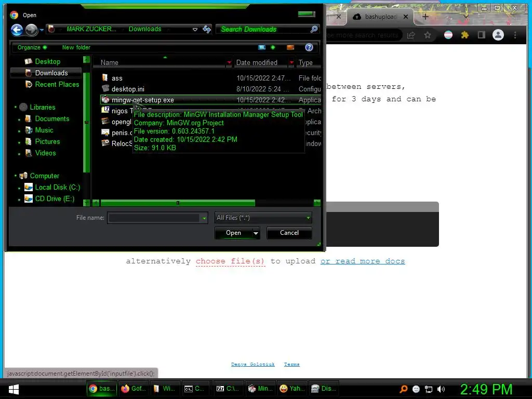Screen dimensions: 532x399
Task: Select the ass folder
Action: [117, 78]
